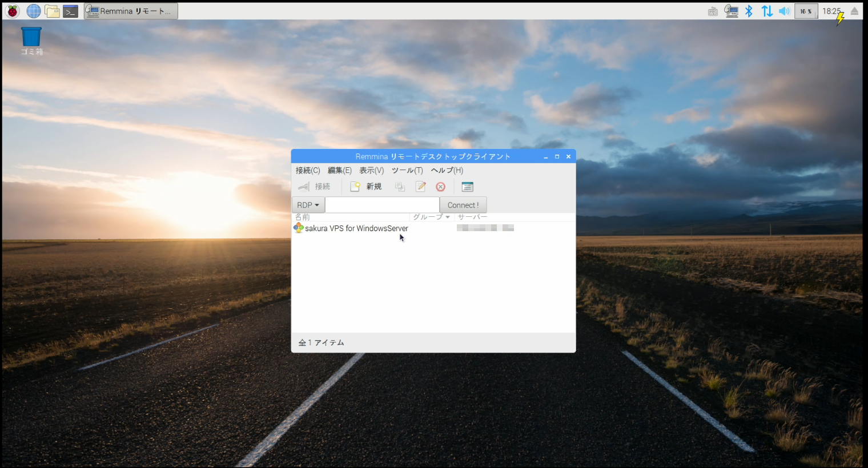Click the keyboard tray icon
This screenshot has width=868, height=468.
[x=713, y=11]
